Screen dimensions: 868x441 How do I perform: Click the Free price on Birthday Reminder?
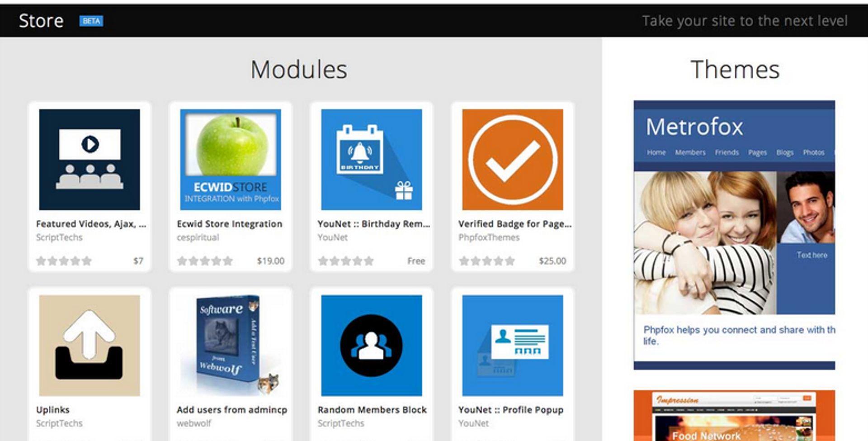[x=416, y=261]
